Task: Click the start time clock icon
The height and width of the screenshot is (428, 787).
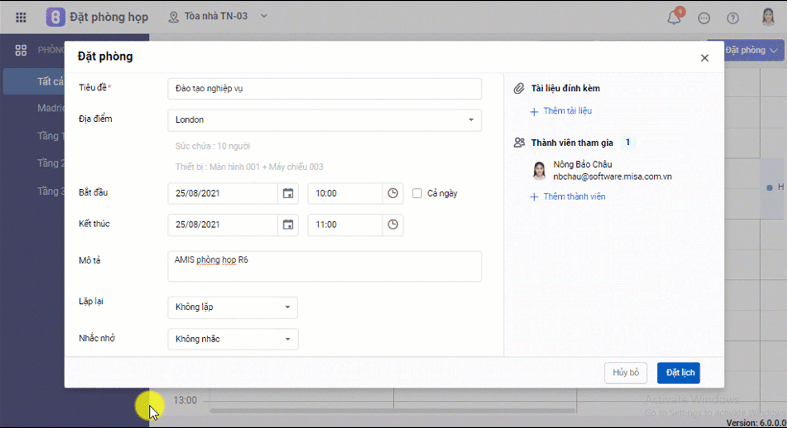Action: coord(393,194)
